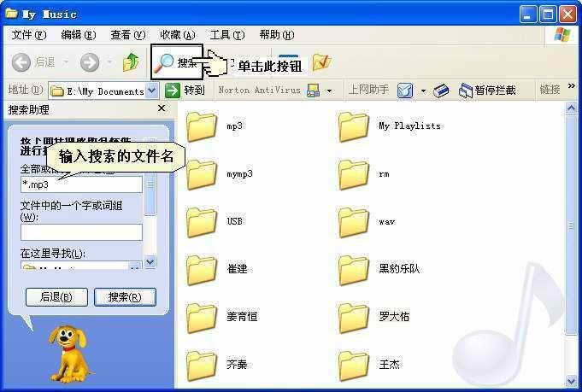Open the 工具(T) menu

click(x=226, y=35)
